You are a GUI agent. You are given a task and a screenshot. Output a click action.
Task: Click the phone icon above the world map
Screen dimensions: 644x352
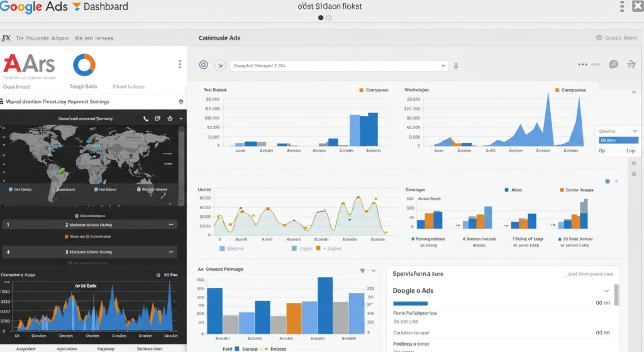(146, 118)
